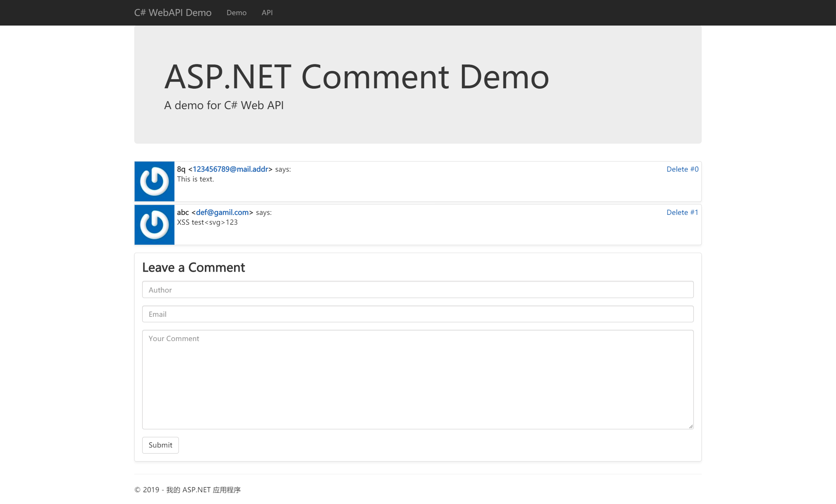The image size is (836, 504).
Task: Open the API navigation item
Action: click(x=267, y=13)
